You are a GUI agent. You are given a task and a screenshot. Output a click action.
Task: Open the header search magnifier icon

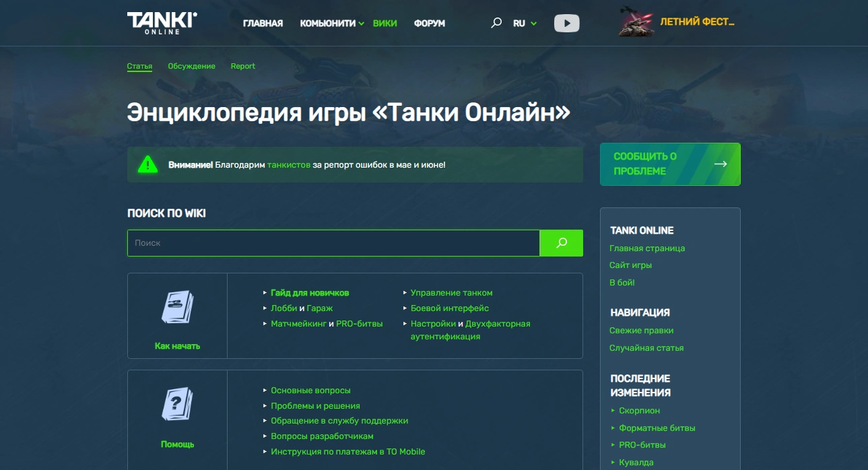tap(496, 23)
